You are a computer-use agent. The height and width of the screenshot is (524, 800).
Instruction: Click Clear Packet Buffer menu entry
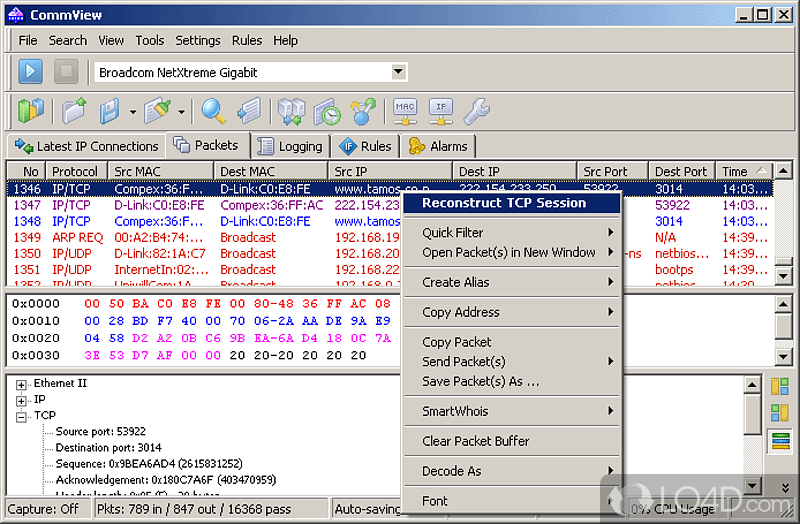[x=476, y=441]
